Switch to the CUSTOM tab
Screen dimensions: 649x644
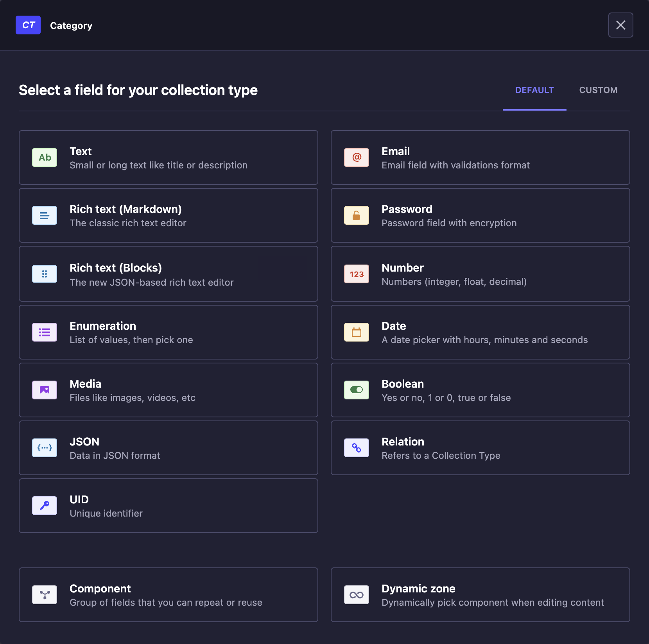(x=598, y=90)
